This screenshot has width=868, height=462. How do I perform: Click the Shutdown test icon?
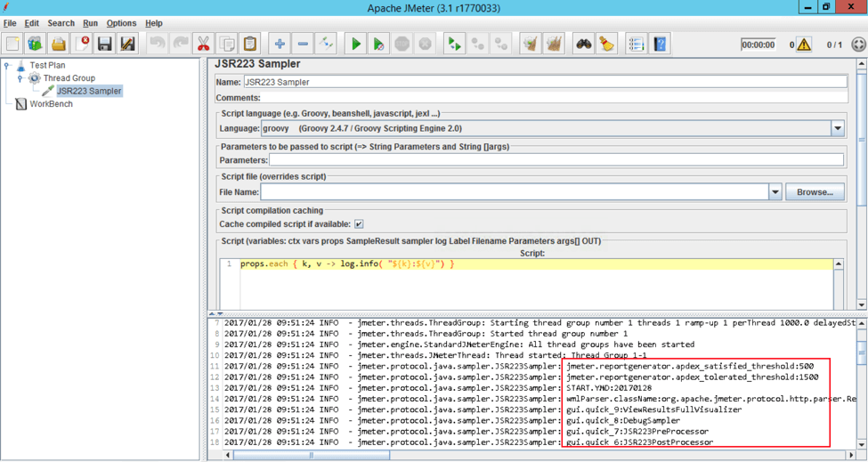[x=426, y=44]
